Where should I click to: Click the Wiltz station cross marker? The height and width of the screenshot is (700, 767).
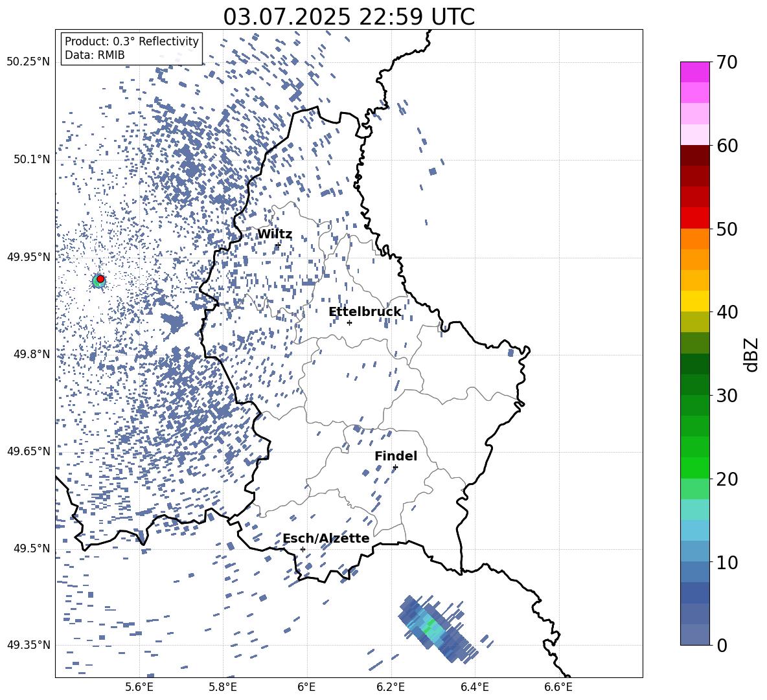click(279, 245)
